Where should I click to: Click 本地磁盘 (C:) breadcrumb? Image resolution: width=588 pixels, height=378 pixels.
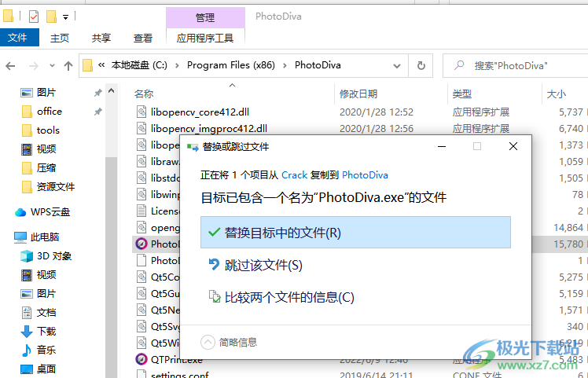[x=139, y=65]
